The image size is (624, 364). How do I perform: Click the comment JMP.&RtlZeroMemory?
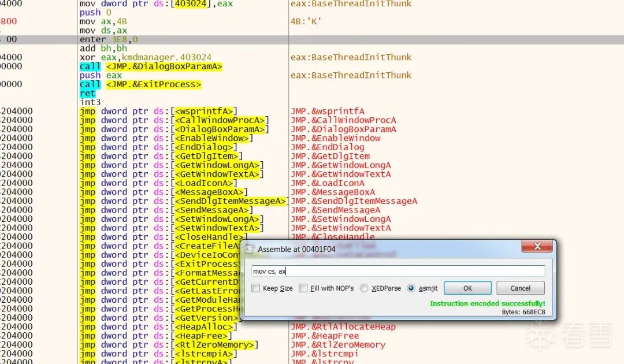(x=338, y=344)
